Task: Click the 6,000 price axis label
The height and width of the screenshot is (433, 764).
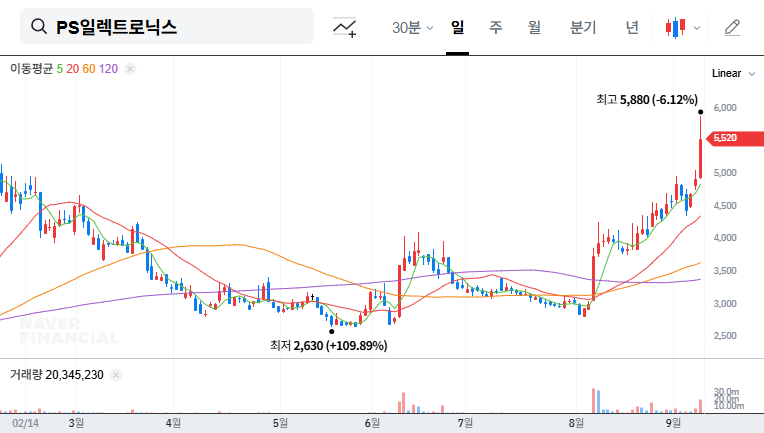Action: (725, 108)
